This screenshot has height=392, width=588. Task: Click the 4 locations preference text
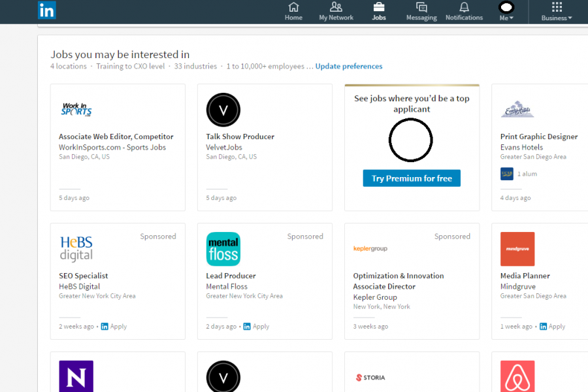[69, 67]
